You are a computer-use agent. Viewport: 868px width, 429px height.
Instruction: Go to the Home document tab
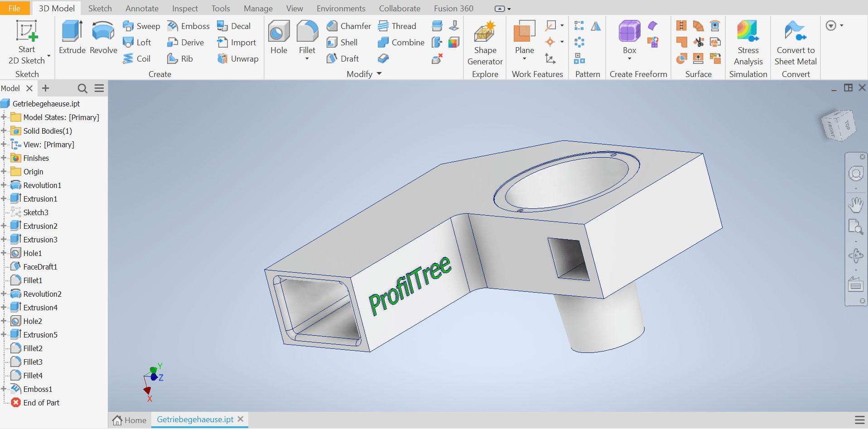click(x=130, y=420)
